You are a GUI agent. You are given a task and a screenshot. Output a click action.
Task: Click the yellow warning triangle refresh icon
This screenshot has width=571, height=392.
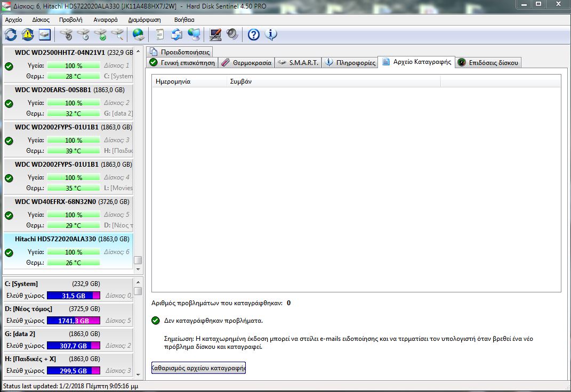coord(28,35)
